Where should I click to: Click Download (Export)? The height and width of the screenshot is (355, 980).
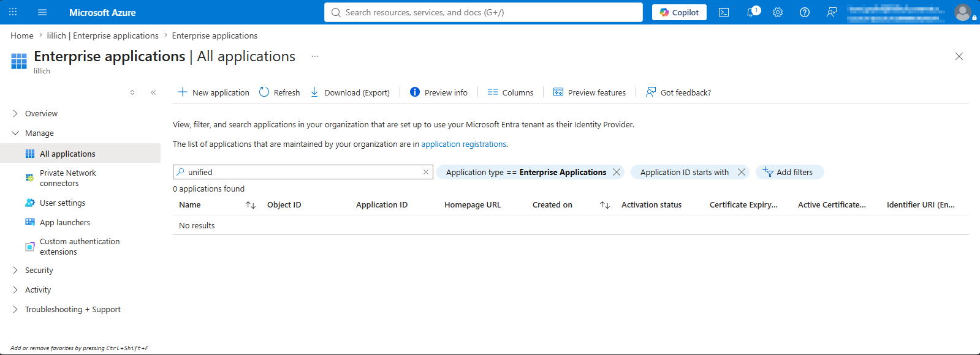point(350,92)
